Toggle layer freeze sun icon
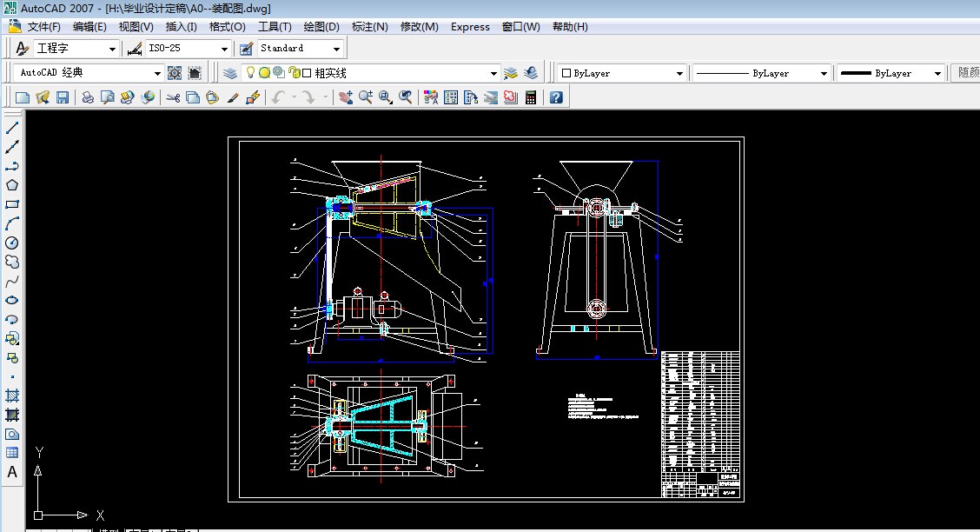This screenshot has height=532, width=980. (264, 73)
